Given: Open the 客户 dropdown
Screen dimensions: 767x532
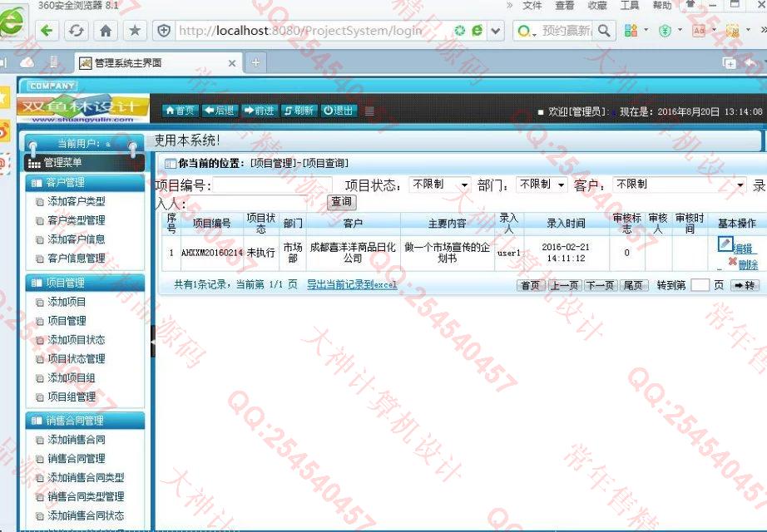Looking at the screenshot, I should click(x=680, y=185).
